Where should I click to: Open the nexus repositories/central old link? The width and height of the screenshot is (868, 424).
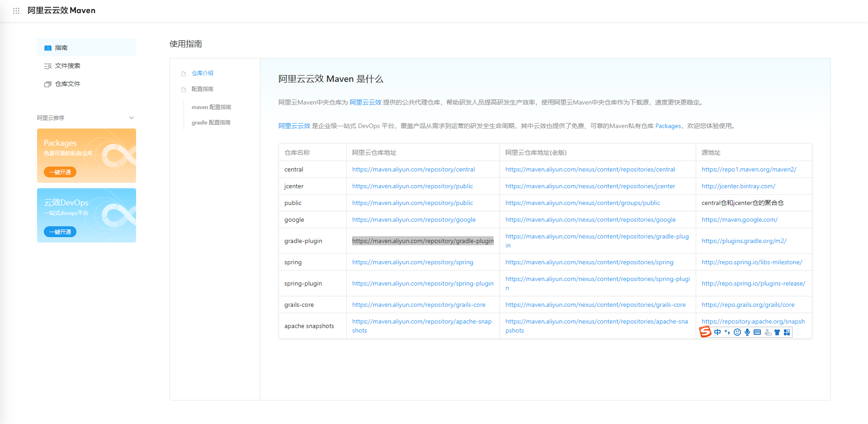click(590, 169)
